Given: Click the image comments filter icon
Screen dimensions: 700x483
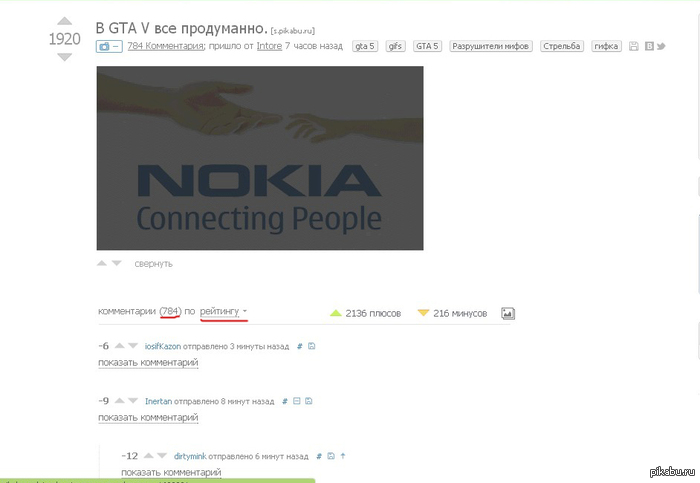Looking at the screenshot, I should 508,313.
